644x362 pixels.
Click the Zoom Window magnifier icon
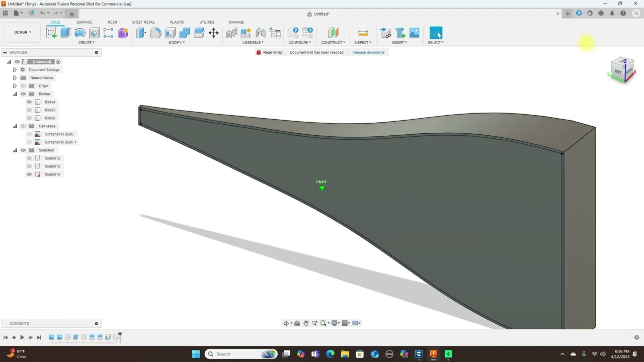(x=324, y=323)
